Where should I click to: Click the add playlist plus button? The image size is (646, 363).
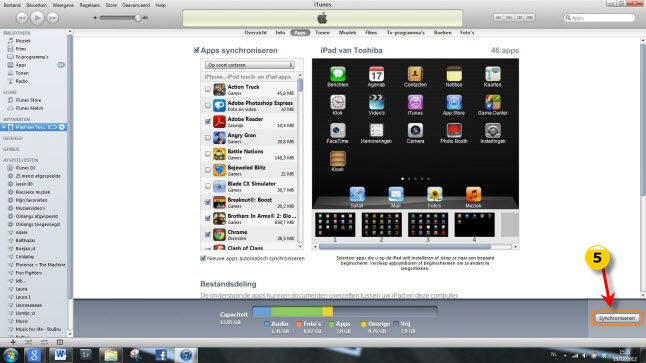tap(13, 342)
